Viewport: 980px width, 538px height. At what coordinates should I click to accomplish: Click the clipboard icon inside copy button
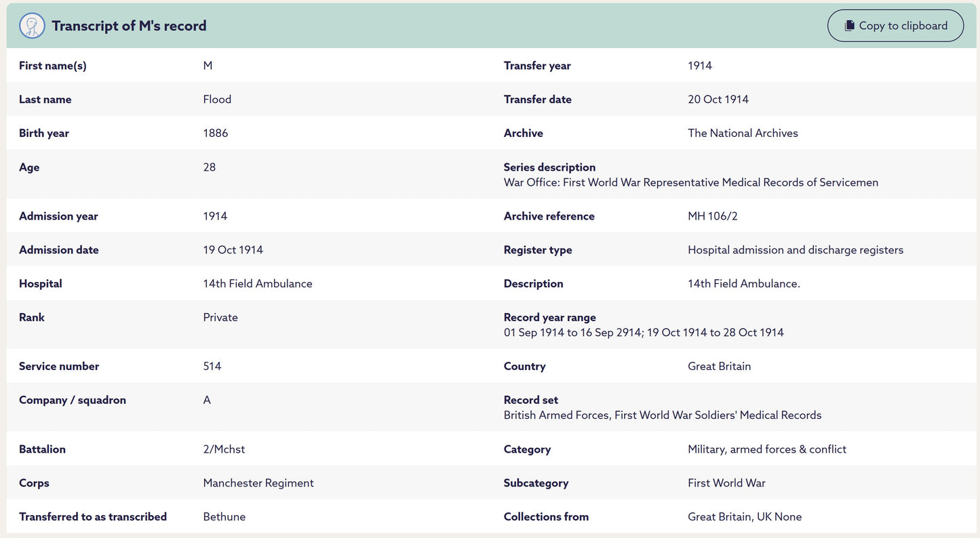pyautogui.click(x=849, y=26)
